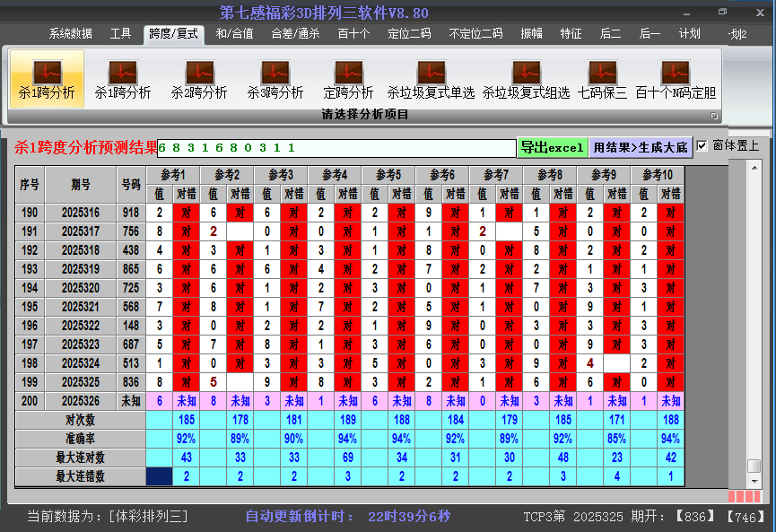
Task: Open the 工具 menu
Action: pos(120,33)
